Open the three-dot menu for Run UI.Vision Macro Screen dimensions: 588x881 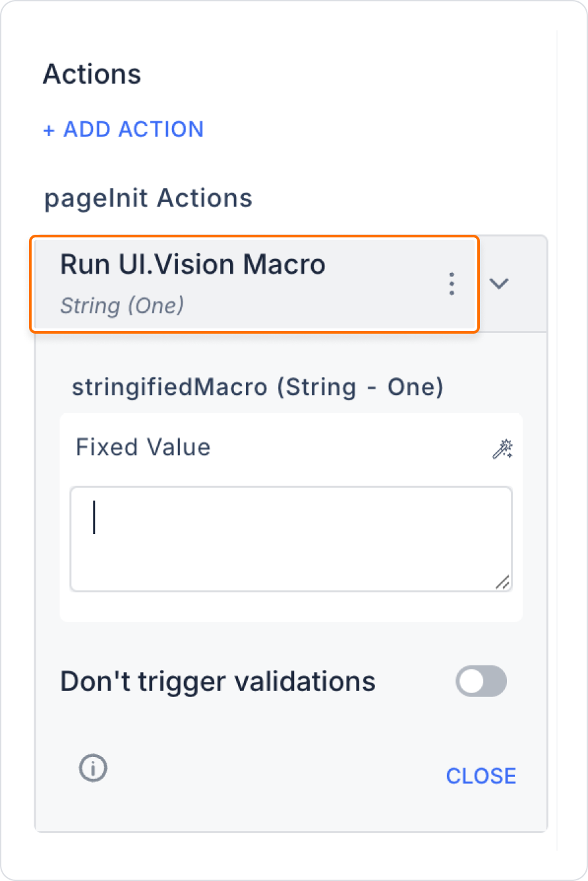452,284
